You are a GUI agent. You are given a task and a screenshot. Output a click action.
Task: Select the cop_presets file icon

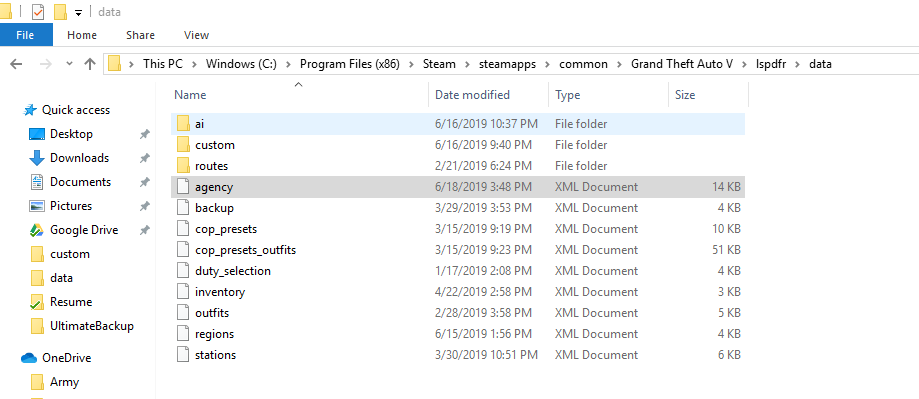click(183, 229)
